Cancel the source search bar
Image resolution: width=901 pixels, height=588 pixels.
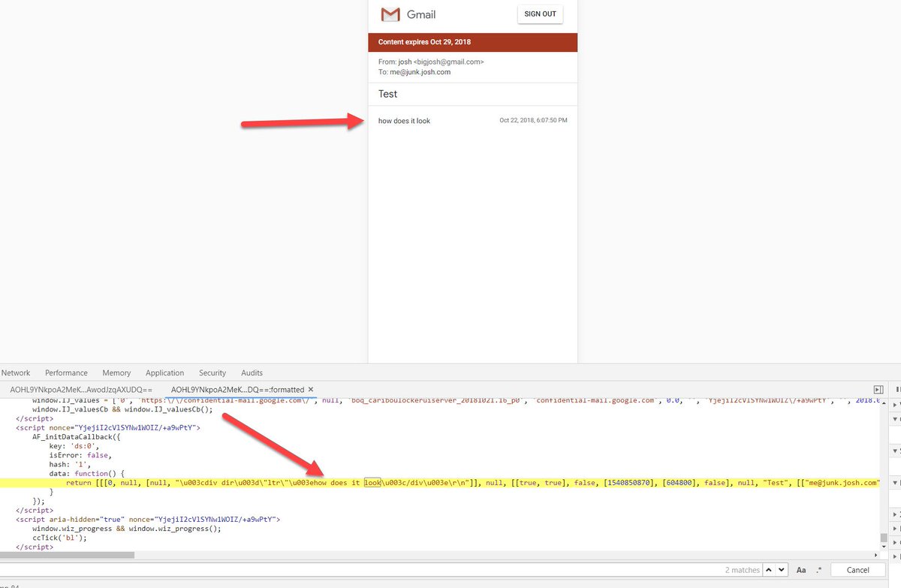859,570
